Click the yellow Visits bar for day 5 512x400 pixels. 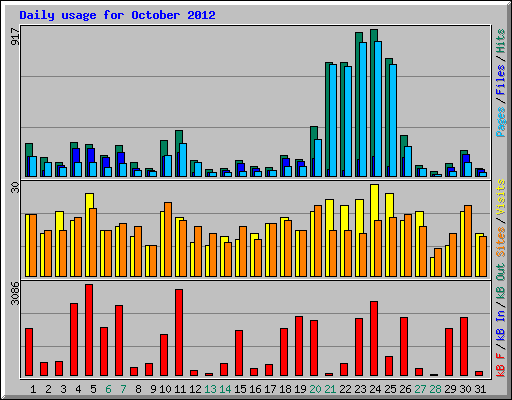(88, 235)
